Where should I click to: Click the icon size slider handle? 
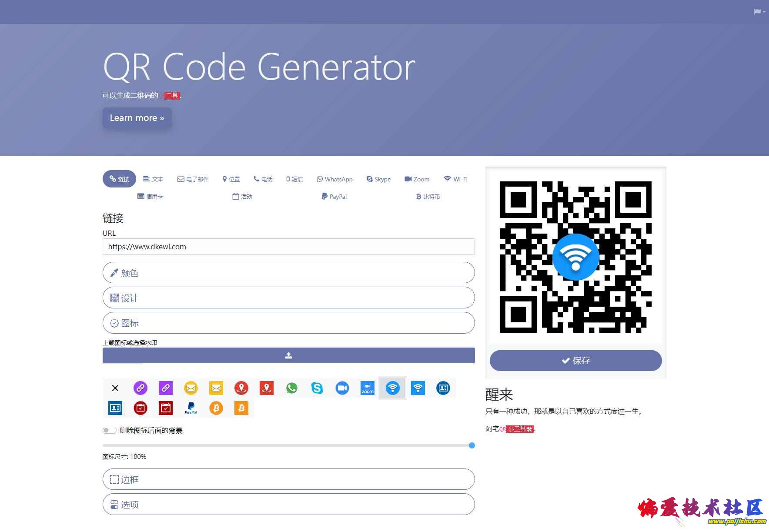[472, 445]
